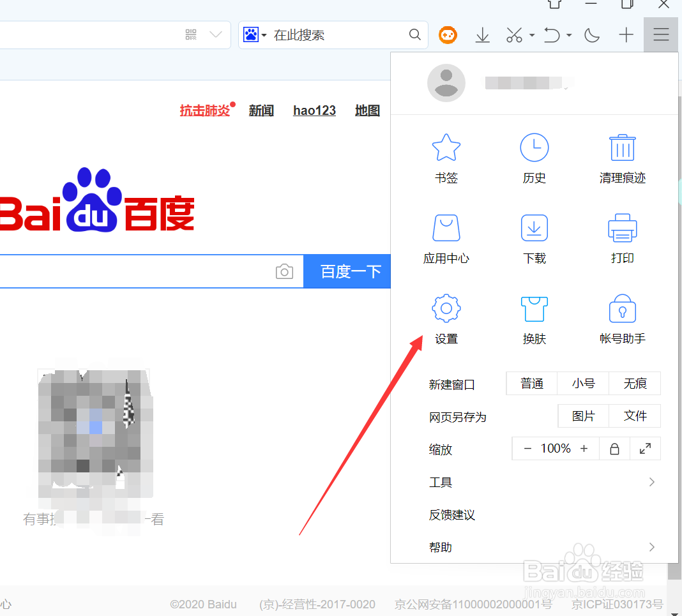
Task: Open 帐号助手 account assistant
Action: pyautogui.click(x=622, y=319)
